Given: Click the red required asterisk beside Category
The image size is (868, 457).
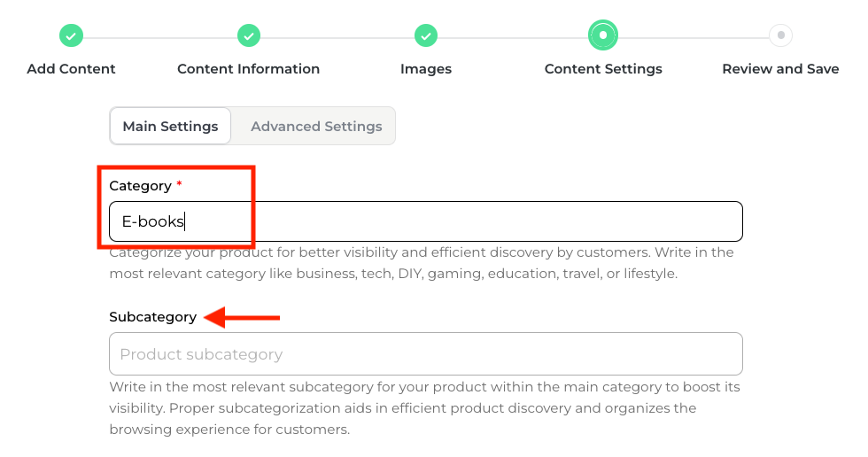Looking at the screenshot, I should pos(179,184).
